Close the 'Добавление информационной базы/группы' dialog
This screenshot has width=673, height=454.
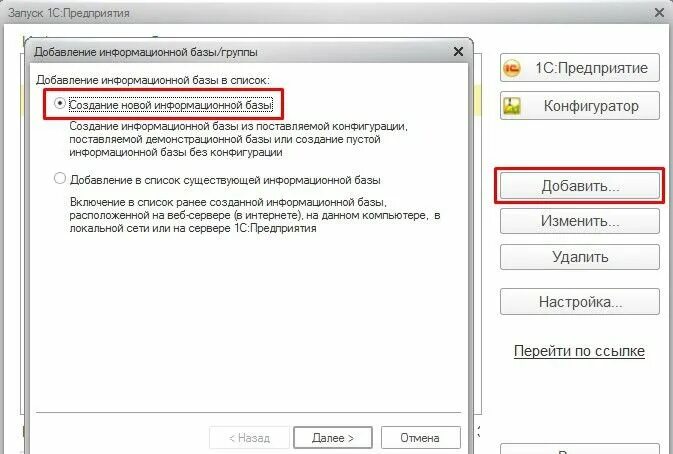click(x=458, y=52)
